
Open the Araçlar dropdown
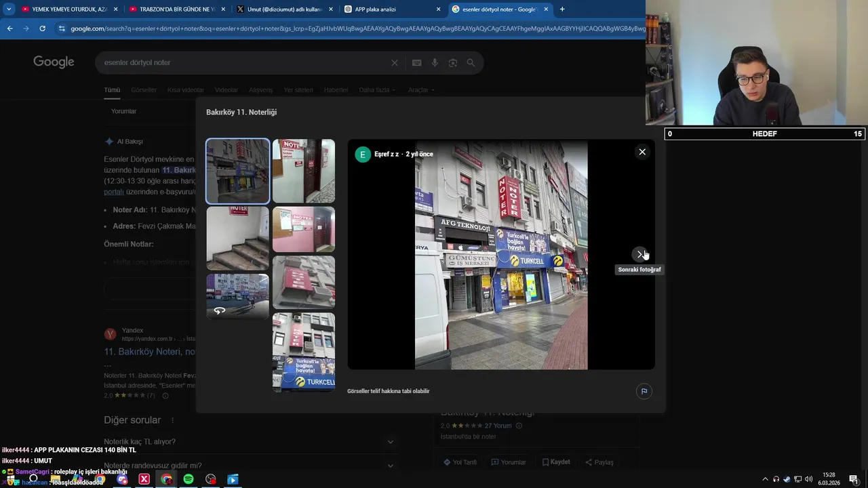(x=421, y=90)
